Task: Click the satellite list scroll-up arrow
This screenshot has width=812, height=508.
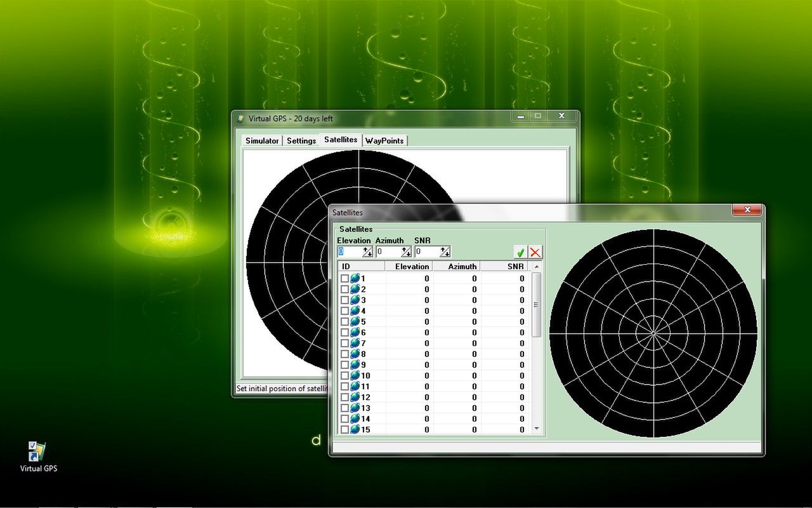Action: (x=536, y=266)
